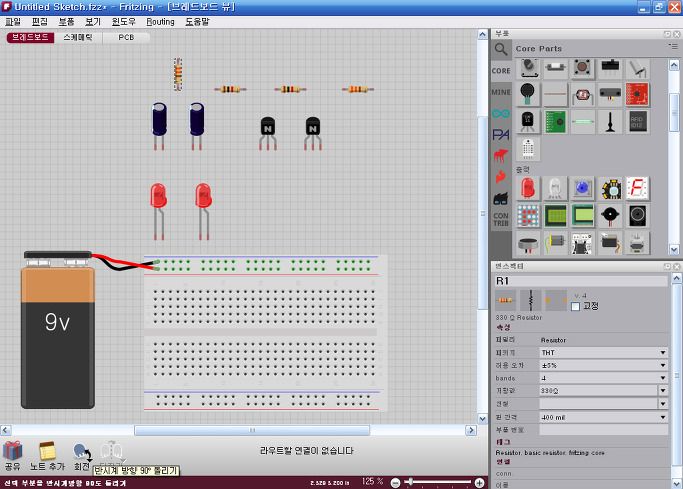Pick the antenna part in bin
The height and width of the screenshot is (489, 683).
pos(610,121)
